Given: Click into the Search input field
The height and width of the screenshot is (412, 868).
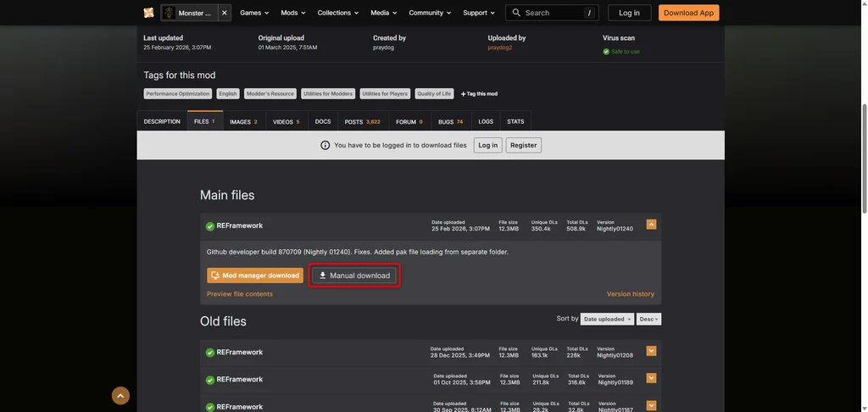Looking at the screenshot, I should [554, 13].
